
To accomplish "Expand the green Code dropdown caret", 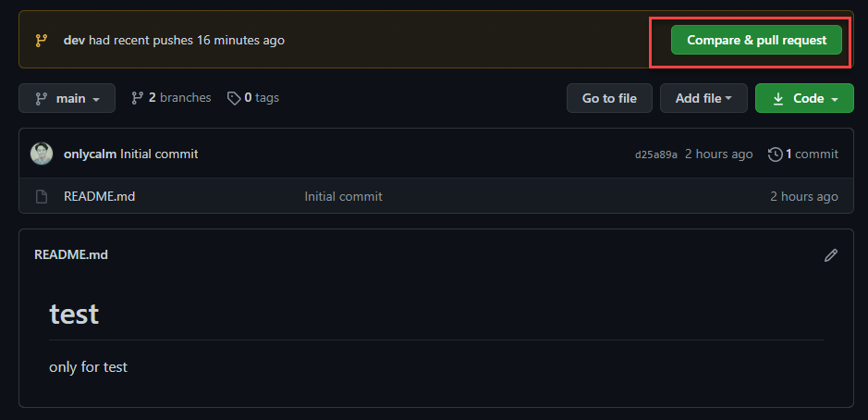I will [x=835, y=99].
